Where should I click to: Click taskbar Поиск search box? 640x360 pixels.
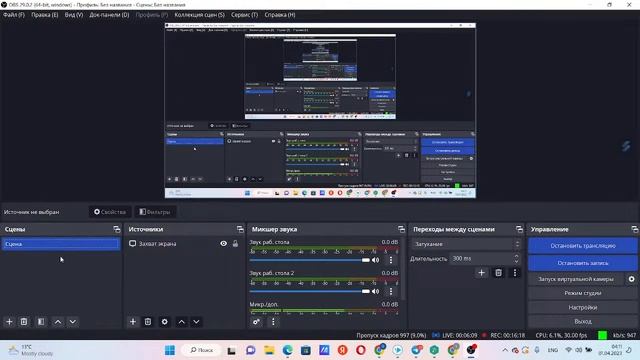pyautogui.click(x=202, y=350)
